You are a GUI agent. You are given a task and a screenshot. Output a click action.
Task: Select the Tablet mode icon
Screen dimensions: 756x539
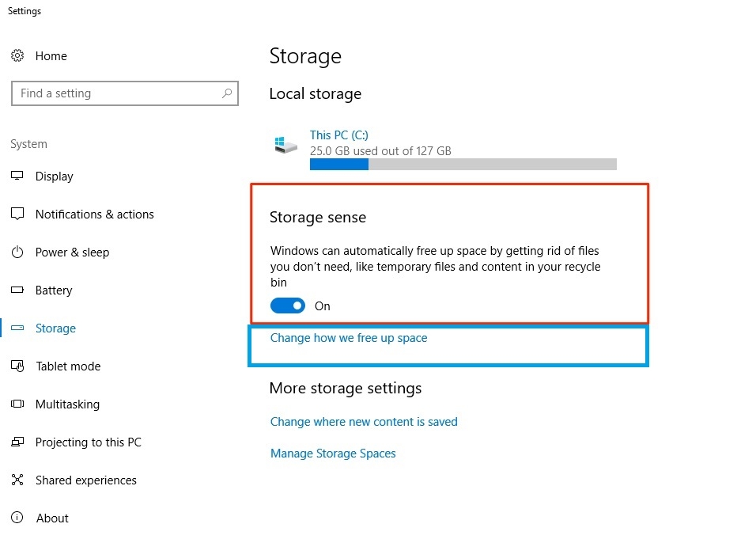(17, 366)
